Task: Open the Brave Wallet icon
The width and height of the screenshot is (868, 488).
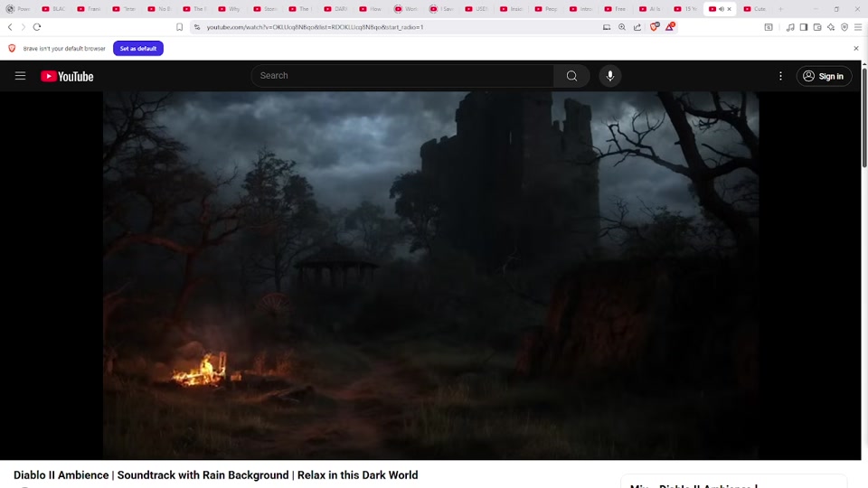Action: (x=817, y=27)
